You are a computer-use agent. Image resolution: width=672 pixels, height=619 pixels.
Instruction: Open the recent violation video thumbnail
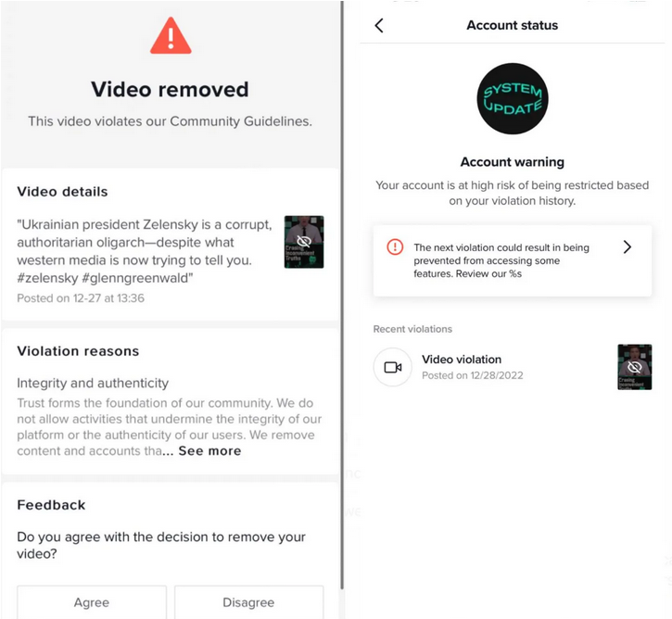click(x=634, y=367)
